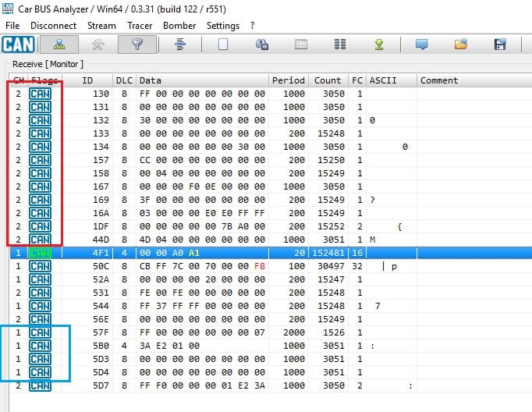Open the binoculars search icon

pyautogui.click(x=262, y=44)
